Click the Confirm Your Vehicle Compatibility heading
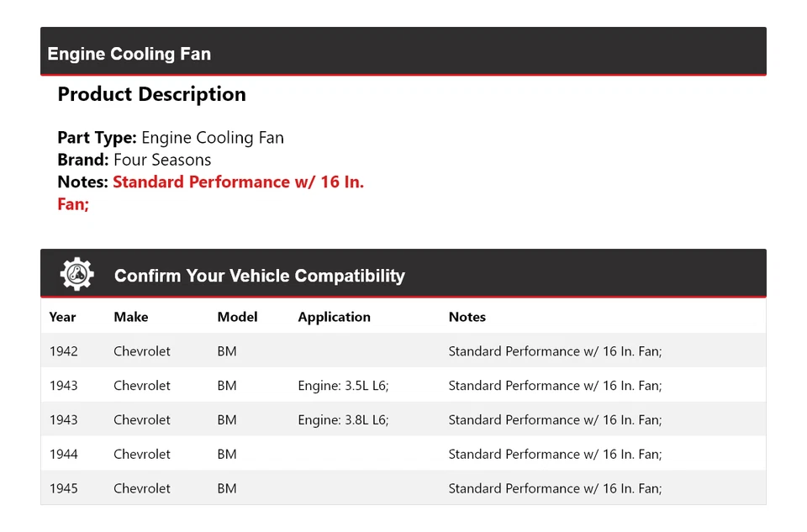Screen dimensions: 807x532 click(x=259, y=276)
